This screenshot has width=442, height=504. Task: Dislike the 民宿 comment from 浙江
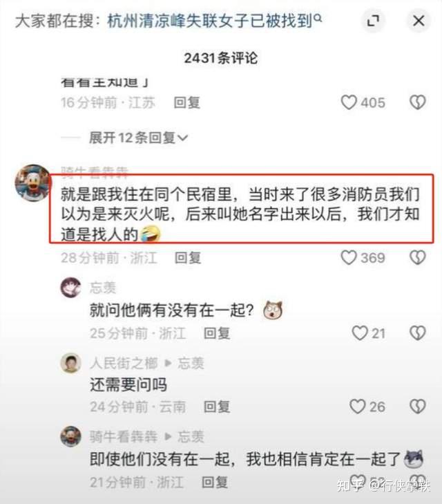point(418,258)
